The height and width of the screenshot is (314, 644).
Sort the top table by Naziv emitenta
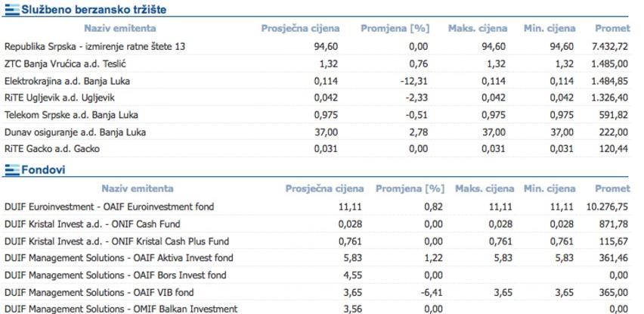(121, 29)
